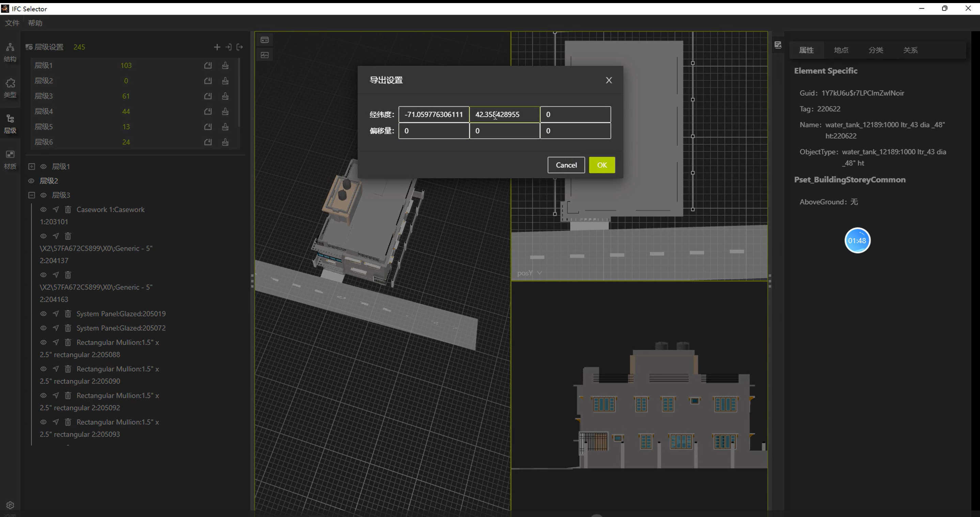Expand the 层级1 tree node
The height and width of the screenshot is (517, 980).
32,167
